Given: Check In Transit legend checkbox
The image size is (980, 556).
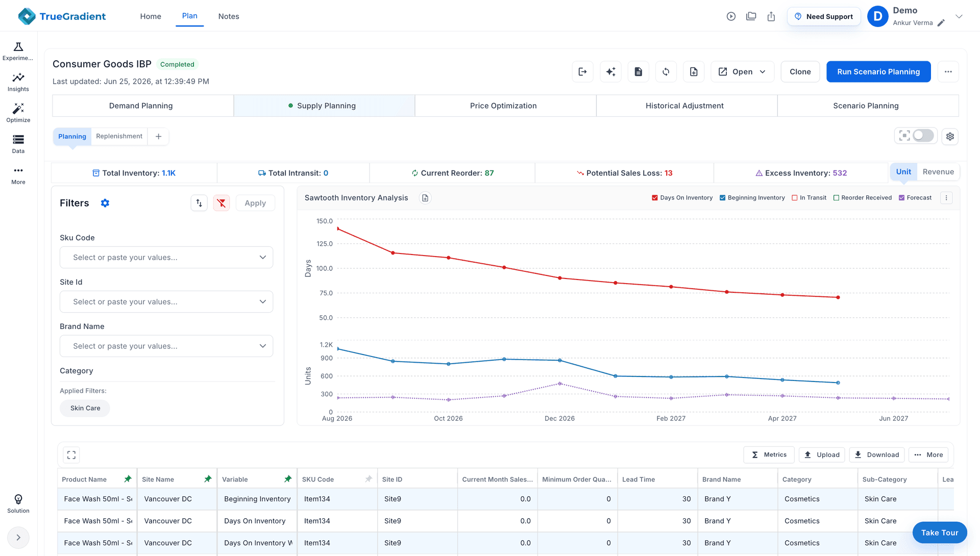Looking at the screenshot, I should pos(794,198).
